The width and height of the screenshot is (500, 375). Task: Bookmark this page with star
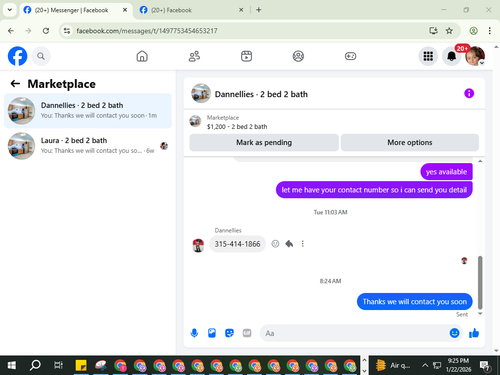(x=449, y=31)
